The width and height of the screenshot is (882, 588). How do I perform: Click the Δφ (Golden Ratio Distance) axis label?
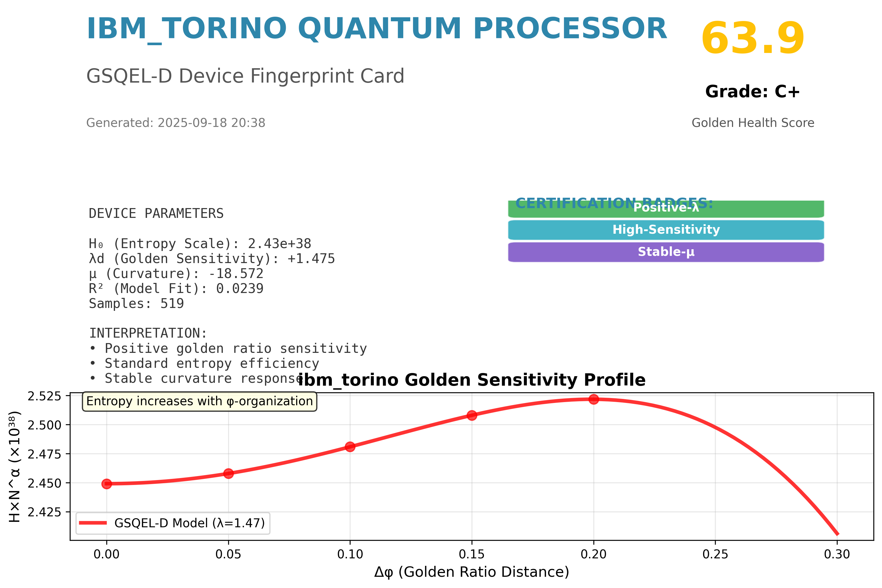pyautogui.click(x=472, y=572)
